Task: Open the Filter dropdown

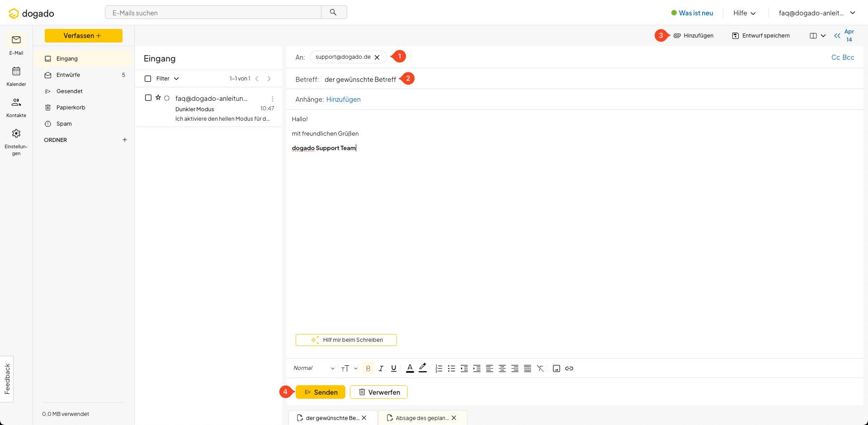Action: pos(168,79)
